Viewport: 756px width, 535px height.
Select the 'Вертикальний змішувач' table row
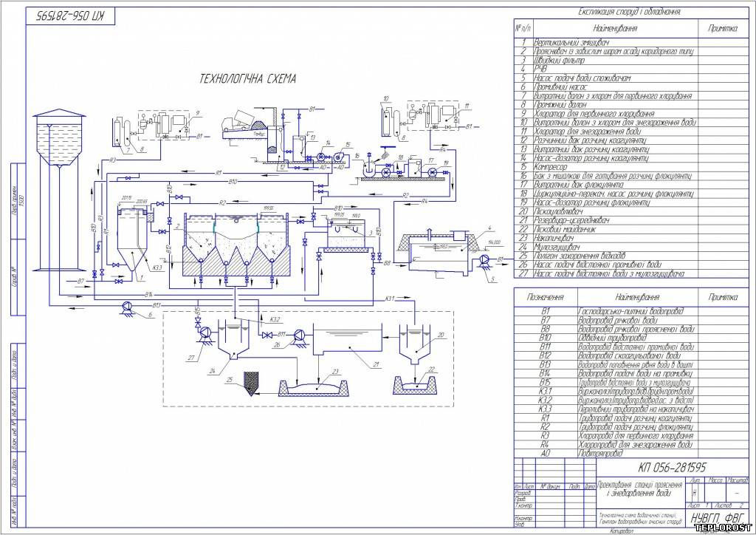(x=633, y=42)
